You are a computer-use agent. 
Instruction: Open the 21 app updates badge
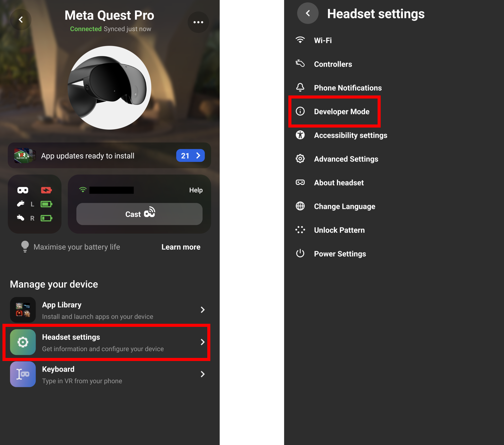click(190, 156)
